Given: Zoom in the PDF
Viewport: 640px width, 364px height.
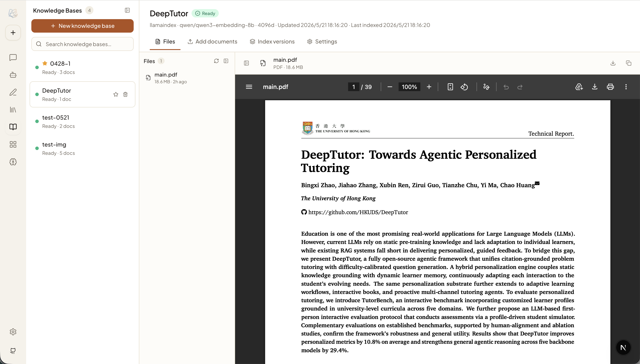Looking at the screenshot, I should 429,87.
